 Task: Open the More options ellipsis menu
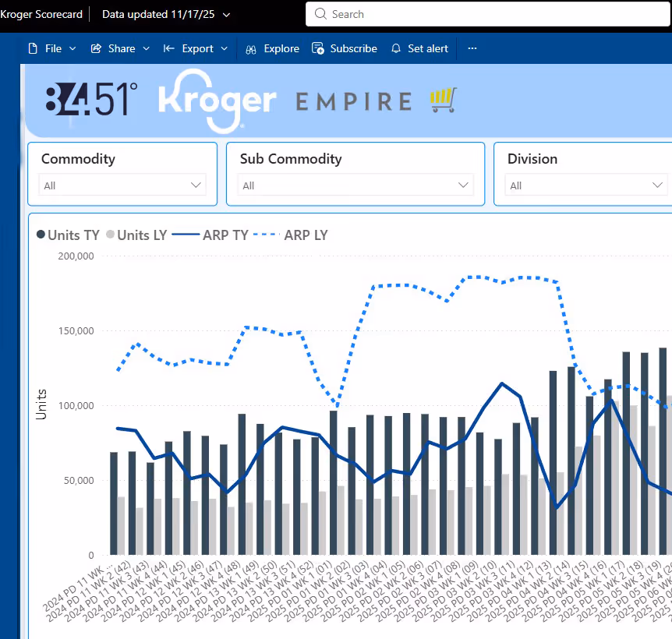(x=472, y=48)
